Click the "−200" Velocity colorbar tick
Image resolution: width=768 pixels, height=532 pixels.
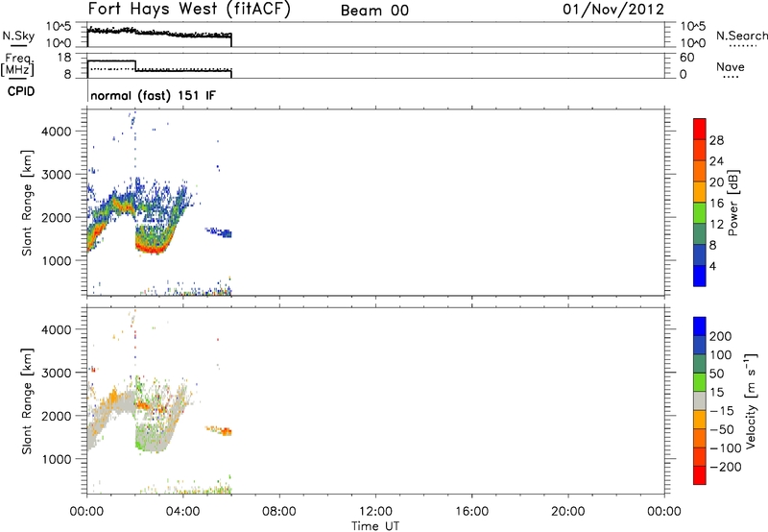(726, 467)
